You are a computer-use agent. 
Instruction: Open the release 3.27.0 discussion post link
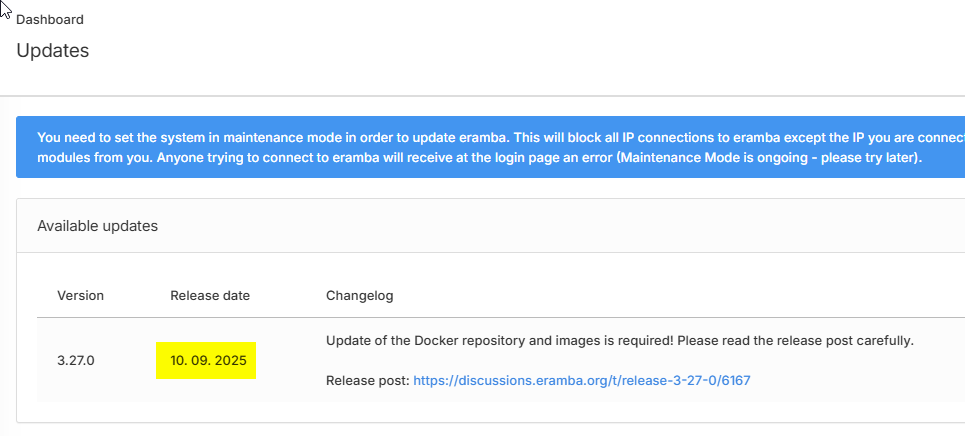point(588,381)
